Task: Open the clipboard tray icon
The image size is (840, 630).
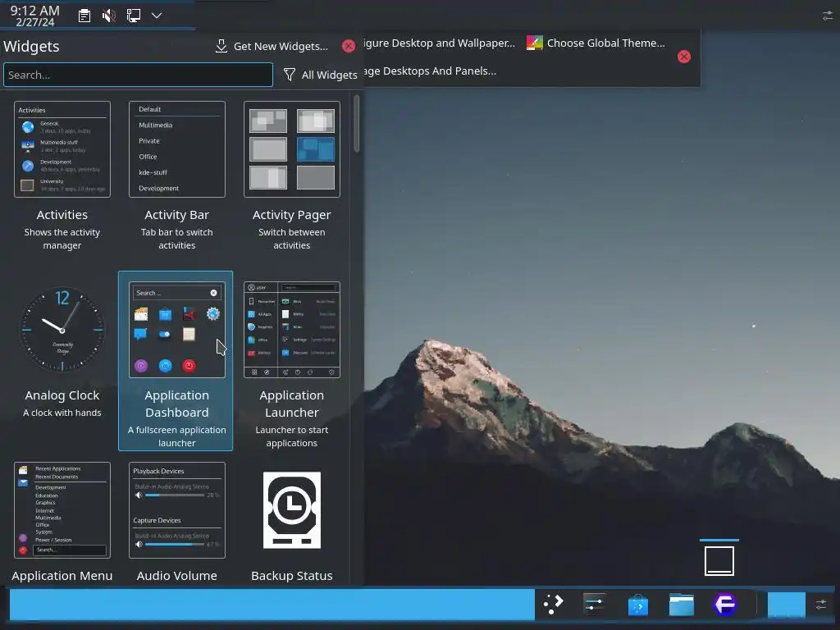Action: click(x=84, y=16)
